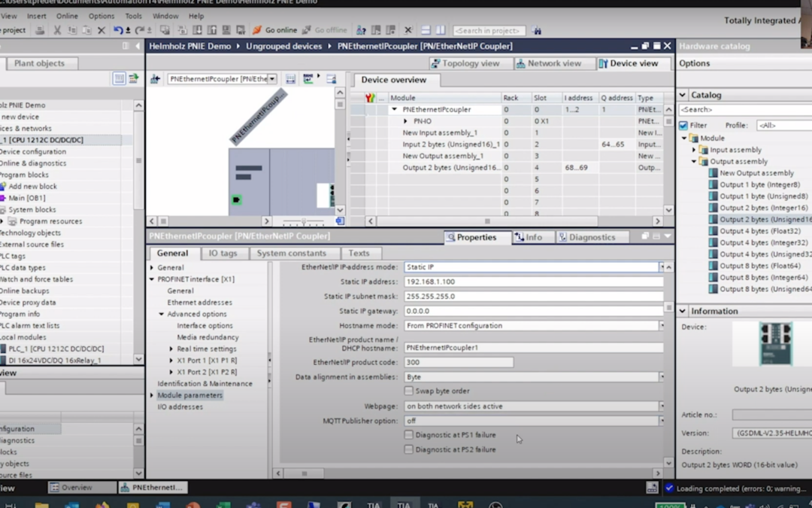Expand the Input assembly catalog folder

click(694, 150)
